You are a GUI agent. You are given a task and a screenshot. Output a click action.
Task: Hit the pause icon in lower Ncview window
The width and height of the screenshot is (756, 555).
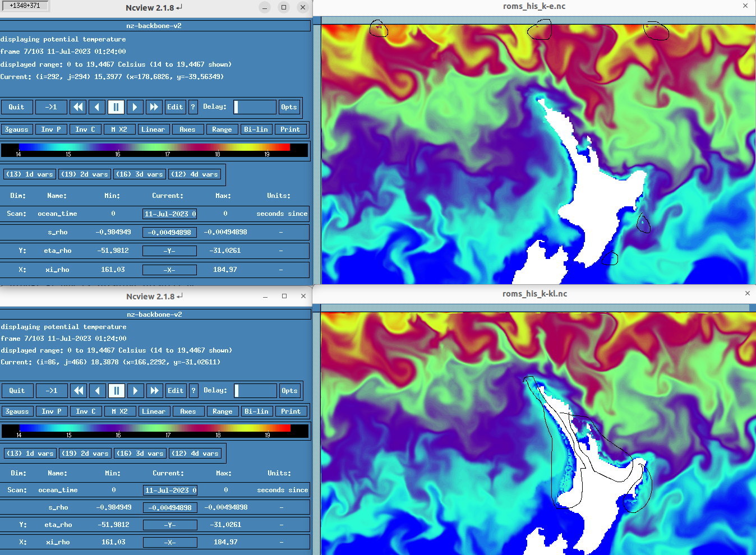click(116, 391)
